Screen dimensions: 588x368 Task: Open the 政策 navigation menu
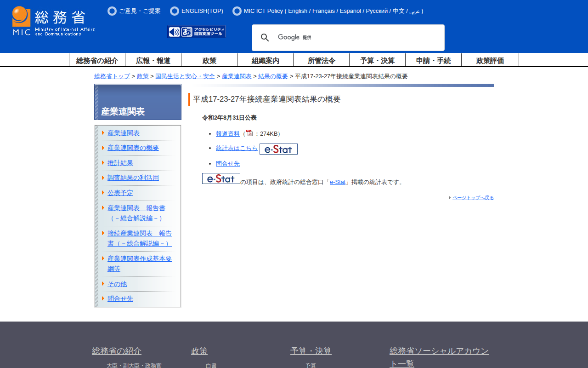point(209,60)
